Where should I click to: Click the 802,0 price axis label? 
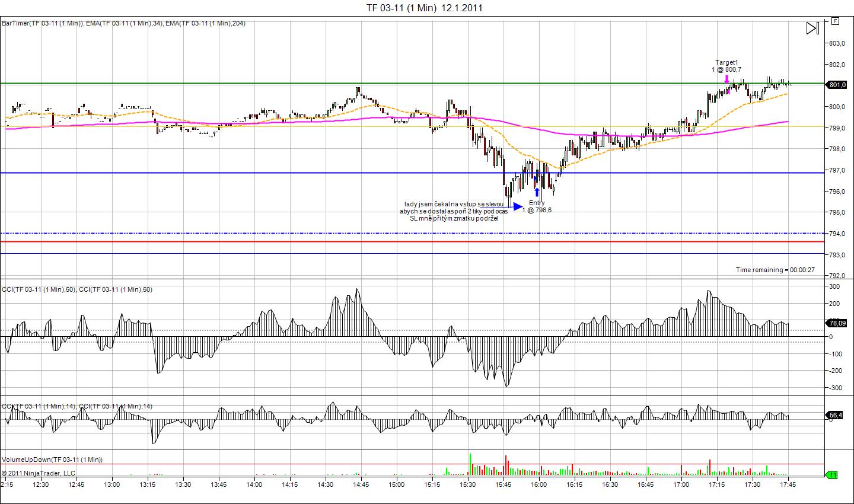[x=836, y=65]
